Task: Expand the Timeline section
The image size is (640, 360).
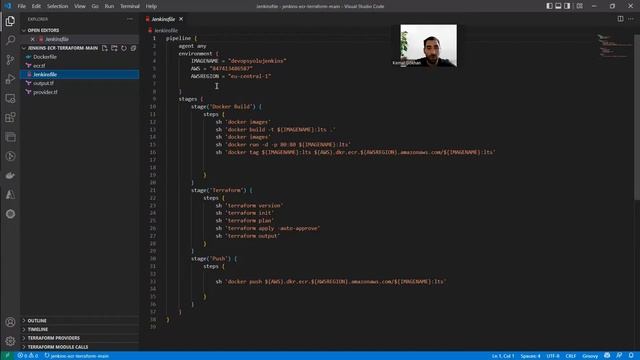Action: pyautogui.click(x=80, y=329)
